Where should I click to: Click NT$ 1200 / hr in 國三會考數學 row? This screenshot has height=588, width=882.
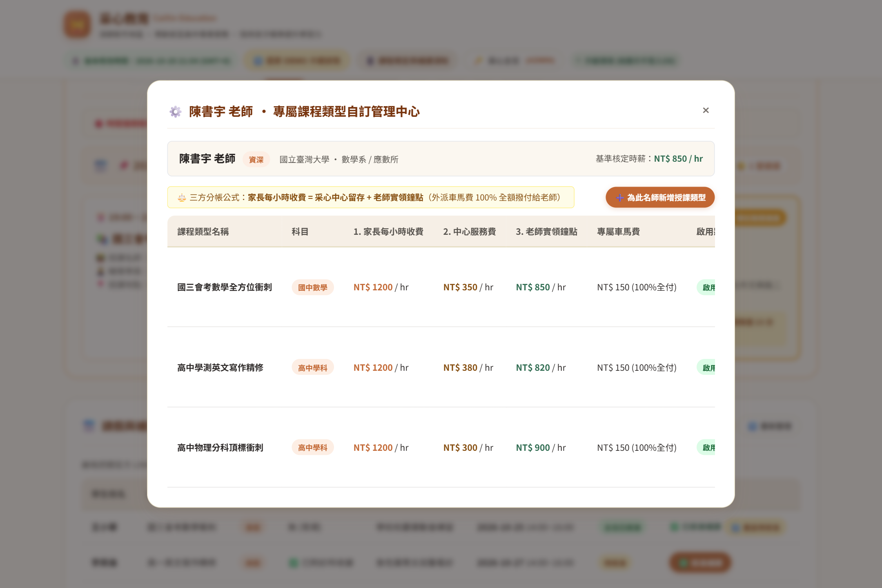[x=381, y=287]
